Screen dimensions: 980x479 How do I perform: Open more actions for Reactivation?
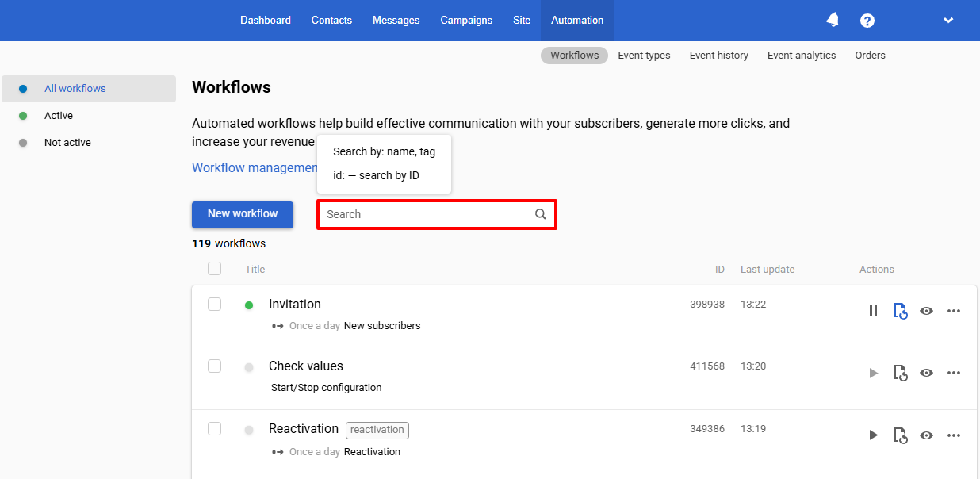954,435
